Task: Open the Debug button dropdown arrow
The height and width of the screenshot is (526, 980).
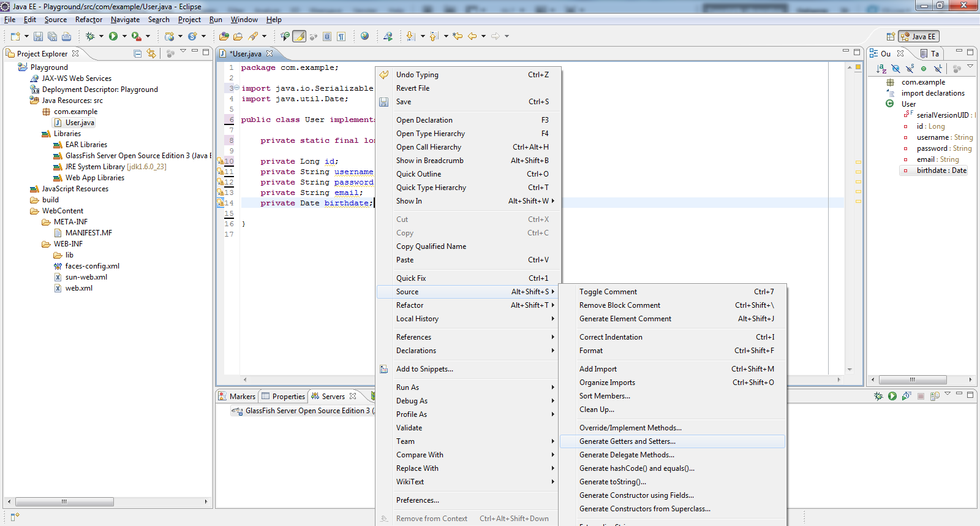Action: point(101,36)
